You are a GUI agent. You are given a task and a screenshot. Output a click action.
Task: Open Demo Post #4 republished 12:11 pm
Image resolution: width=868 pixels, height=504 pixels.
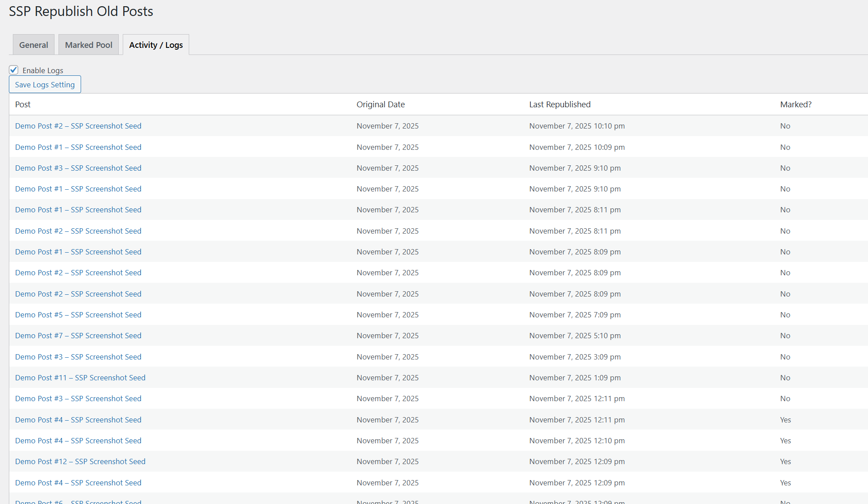(78, 420)
